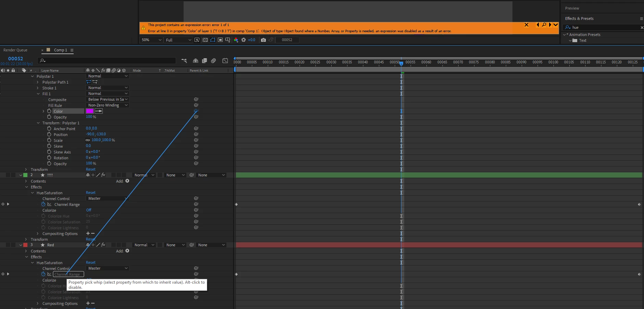Open the 50% magnification dropdown
The image size is (644, 309).
[x=151, y=40]
